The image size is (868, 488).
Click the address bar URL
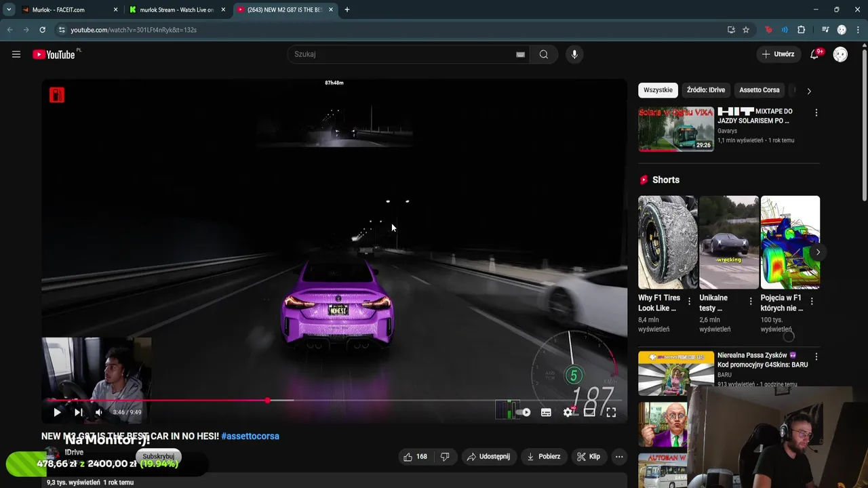click(134, 30)
